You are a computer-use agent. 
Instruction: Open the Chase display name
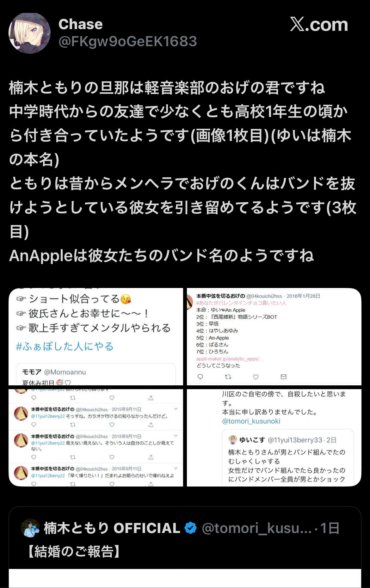coord(81,24)
